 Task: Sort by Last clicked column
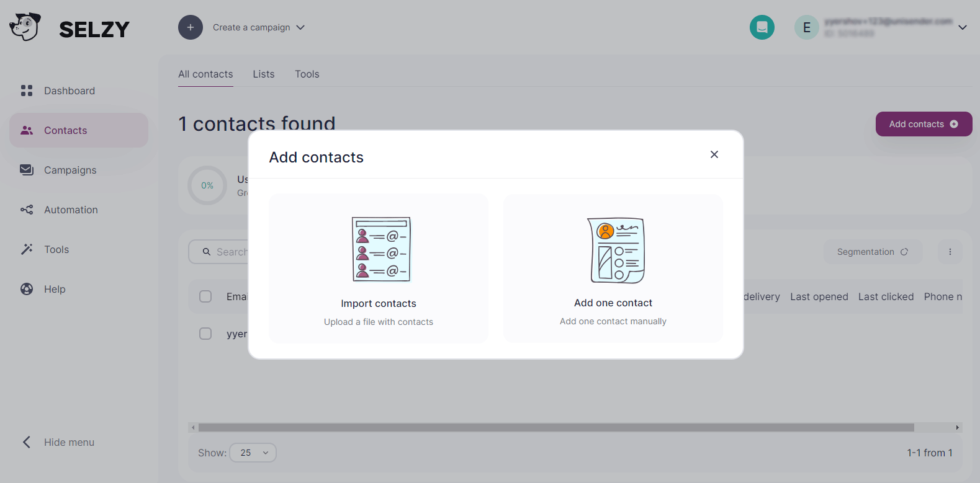886,296
